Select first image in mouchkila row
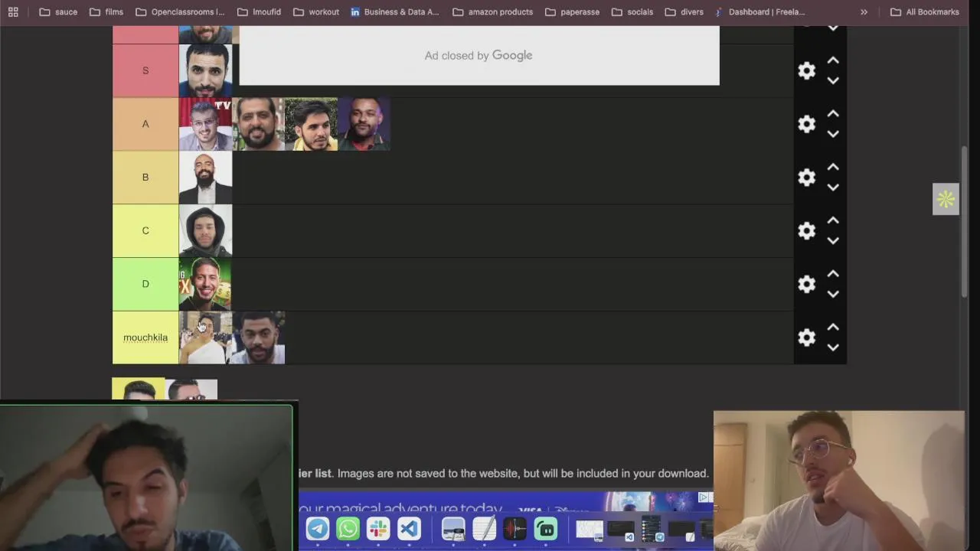The width and height of the screenshot is (980, 551). coord(205,337)
